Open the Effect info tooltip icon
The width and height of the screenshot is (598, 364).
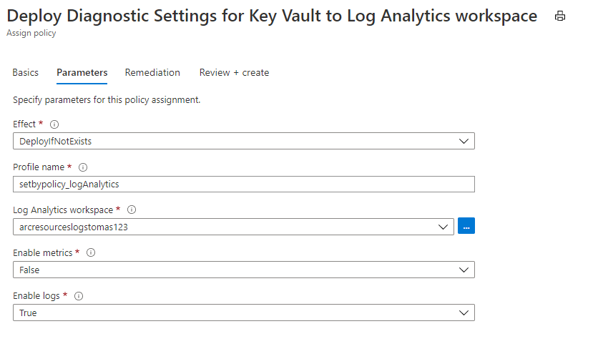(x=54, y=124)
